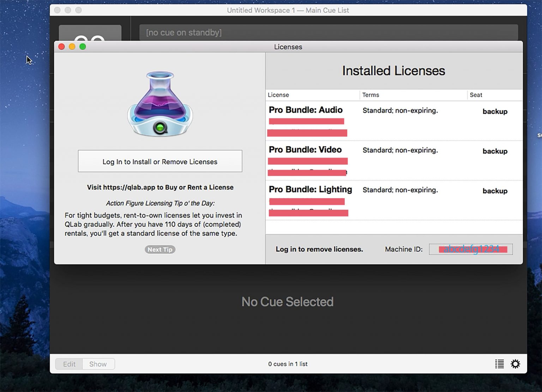542x392 pixels.
Task: Minimize the Licenses window with yellow button
Action: [72, 47]
